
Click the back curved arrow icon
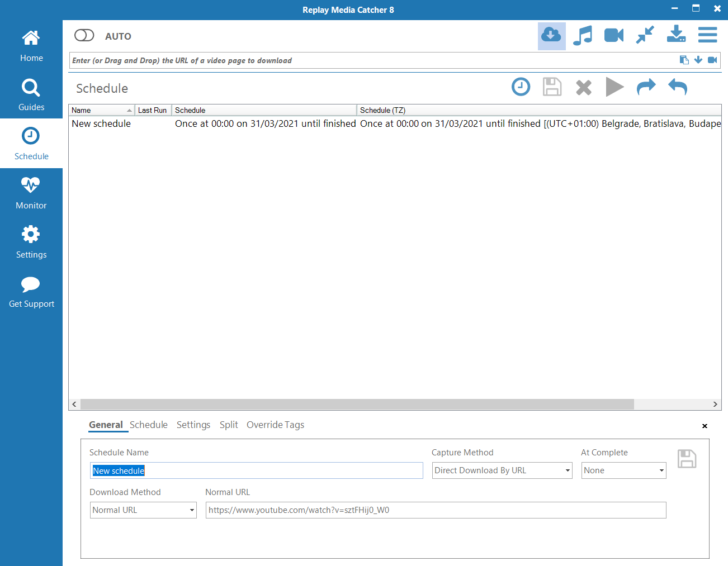point(678,87)
